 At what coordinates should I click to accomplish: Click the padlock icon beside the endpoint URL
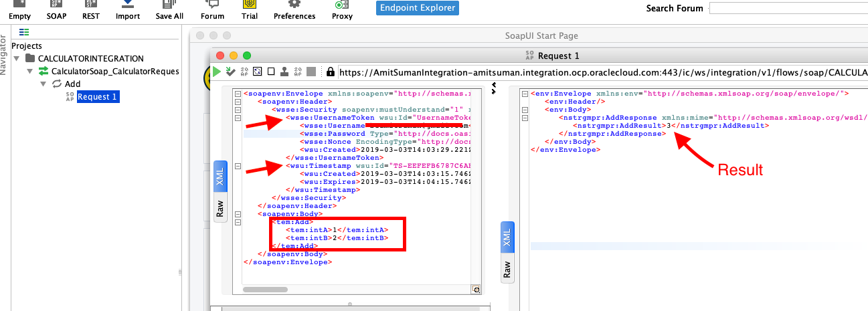pos(330,72)
